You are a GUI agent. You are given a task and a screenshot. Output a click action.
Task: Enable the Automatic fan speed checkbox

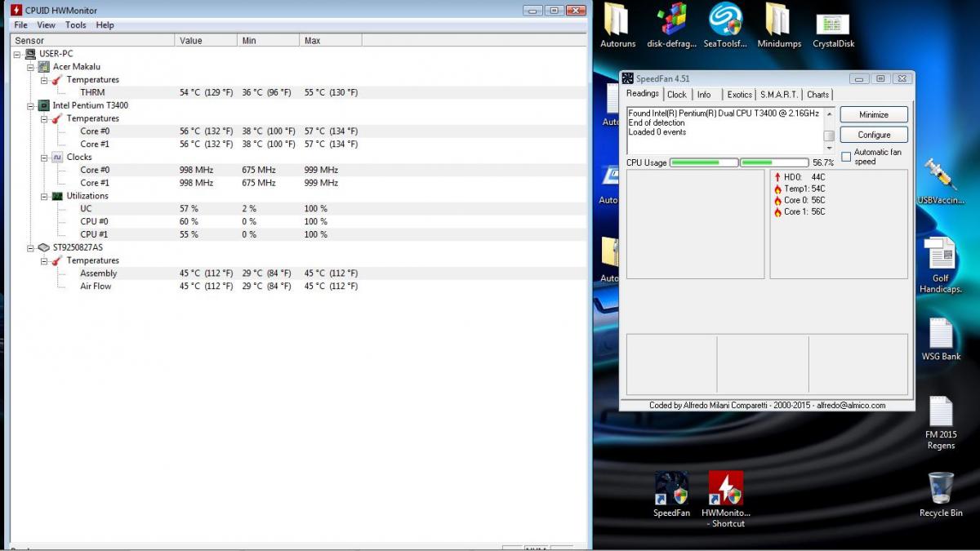point(846,157)
